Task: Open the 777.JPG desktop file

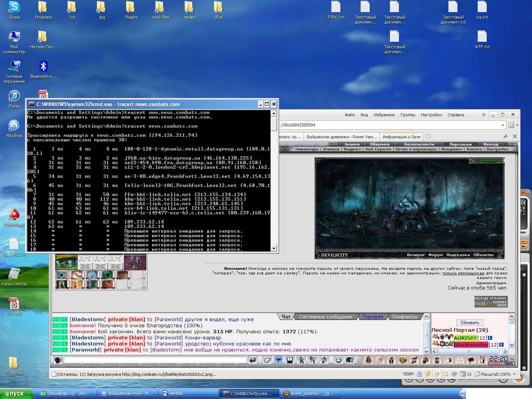Action: click(x=14, y=307)
